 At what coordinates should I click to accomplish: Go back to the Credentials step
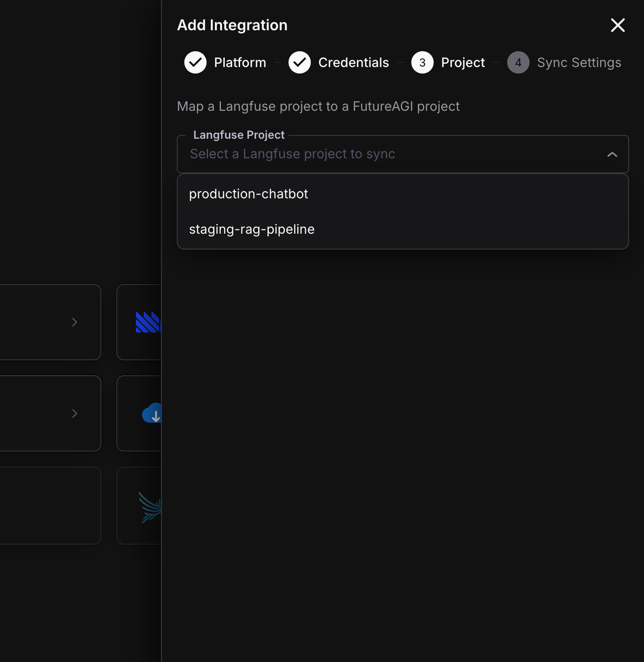point(353,62)
